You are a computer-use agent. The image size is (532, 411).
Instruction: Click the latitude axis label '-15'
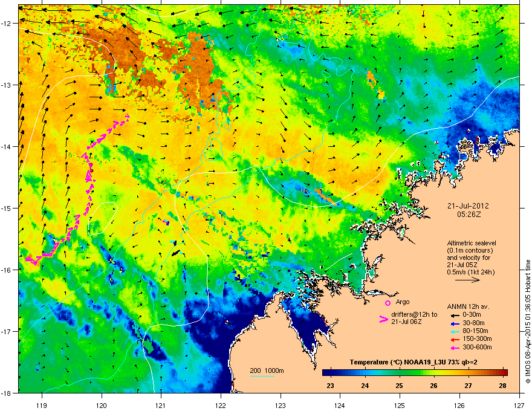6,208
